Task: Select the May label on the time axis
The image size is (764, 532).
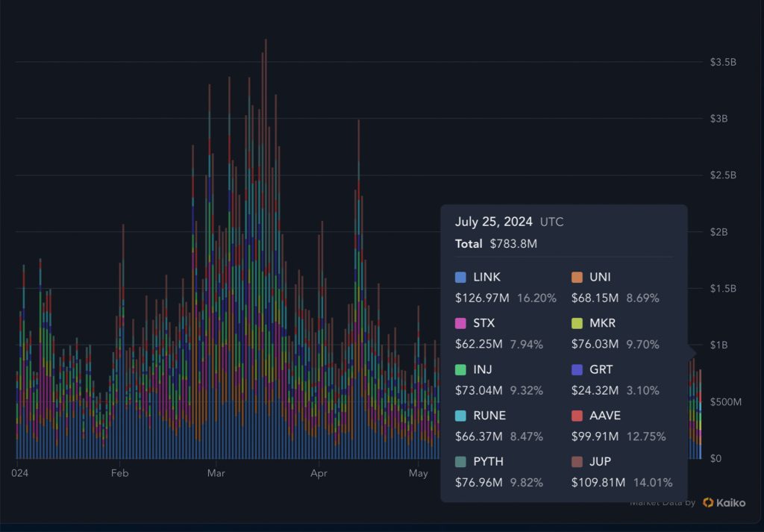Action: [x=418, y=473]
